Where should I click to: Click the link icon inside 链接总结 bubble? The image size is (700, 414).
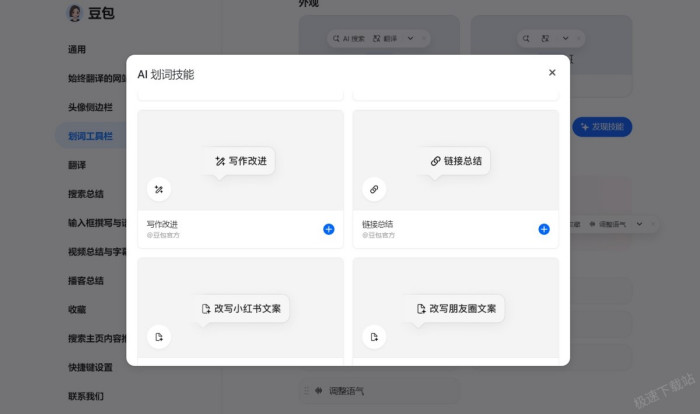click(435, 161)
